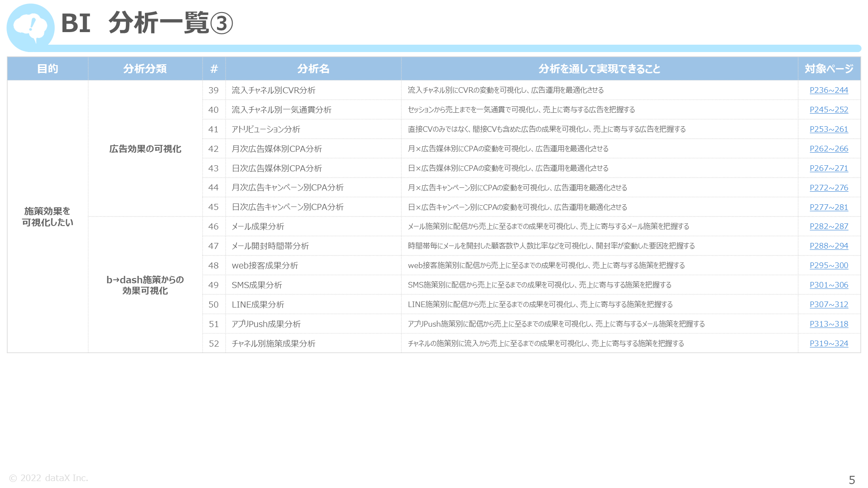
Task: Select the 分析名 column header
Action: tap(313, 69)
